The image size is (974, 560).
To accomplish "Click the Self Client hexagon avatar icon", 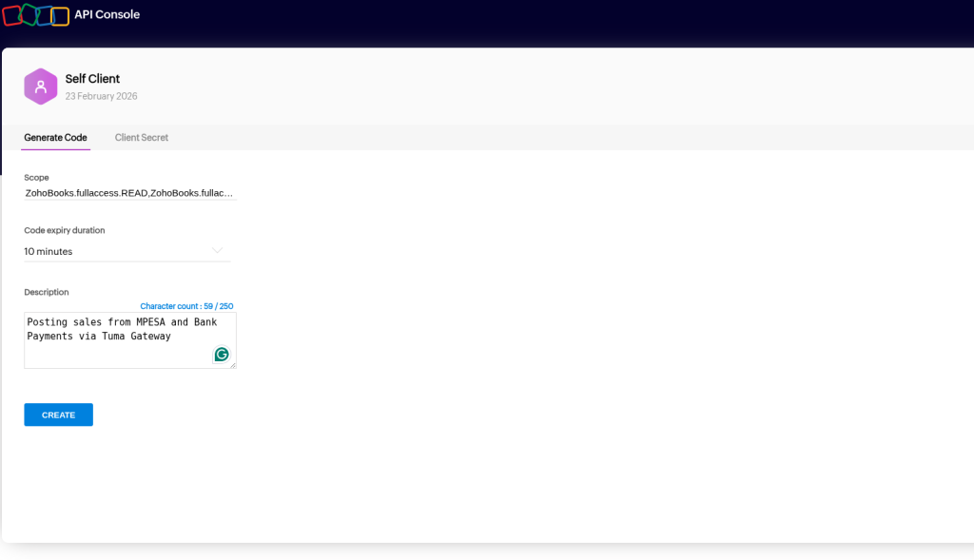I will pos(40,87).
